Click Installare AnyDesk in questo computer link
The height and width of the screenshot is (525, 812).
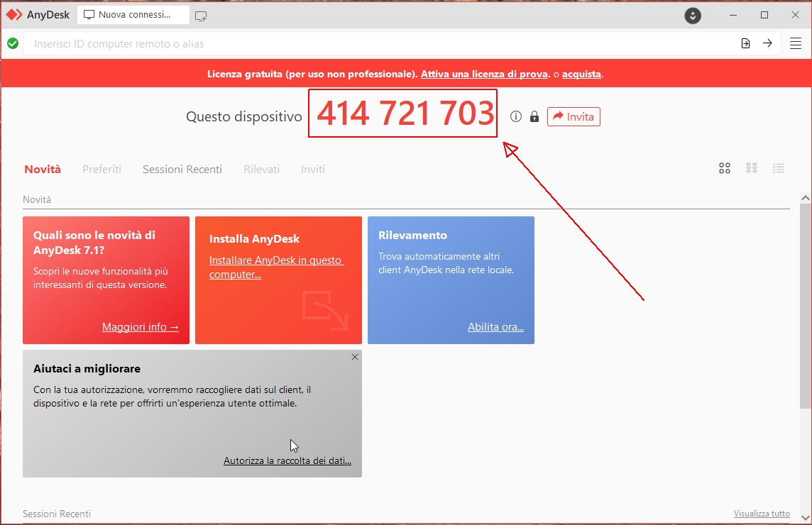click(277, 267)
